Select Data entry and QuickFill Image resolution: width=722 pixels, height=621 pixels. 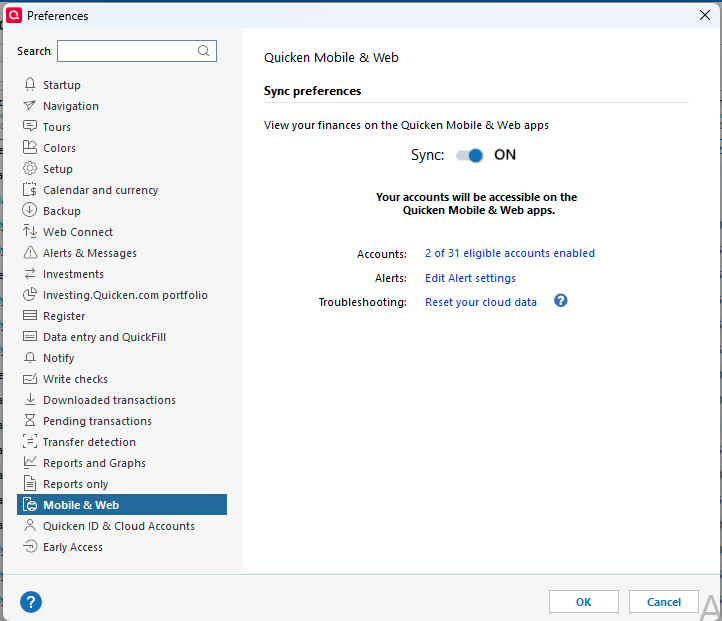105,337
